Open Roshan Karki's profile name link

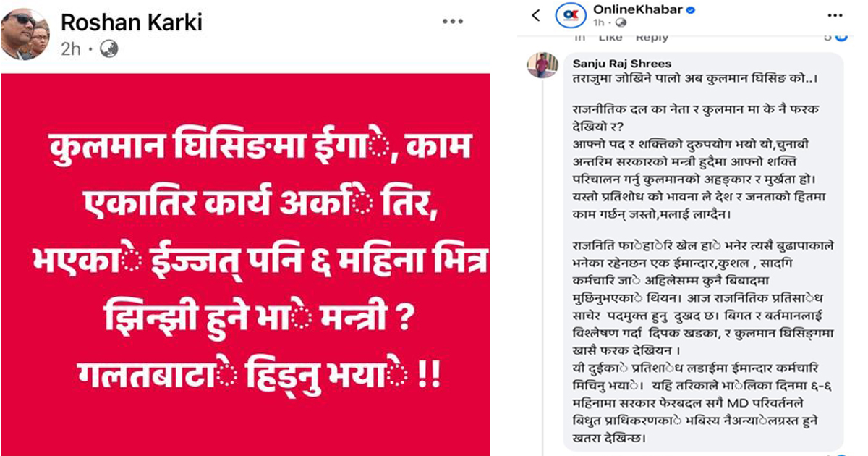click(131, 22)
